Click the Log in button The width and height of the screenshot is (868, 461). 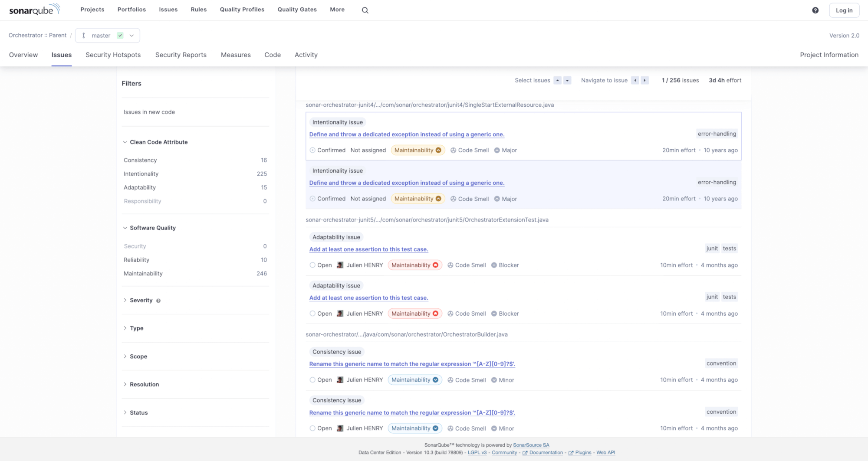point(844,10)
